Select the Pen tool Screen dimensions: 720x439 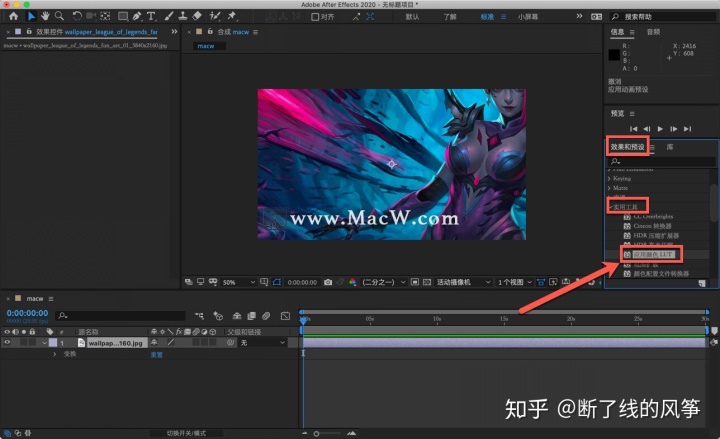pyautogui.click(x=137, y=17)
